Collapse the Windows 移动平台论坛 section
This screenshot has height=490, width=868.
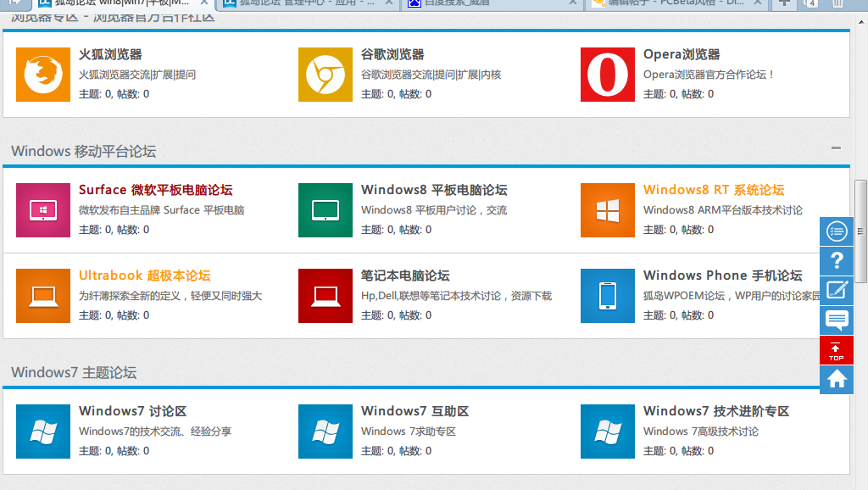point(836,148)
